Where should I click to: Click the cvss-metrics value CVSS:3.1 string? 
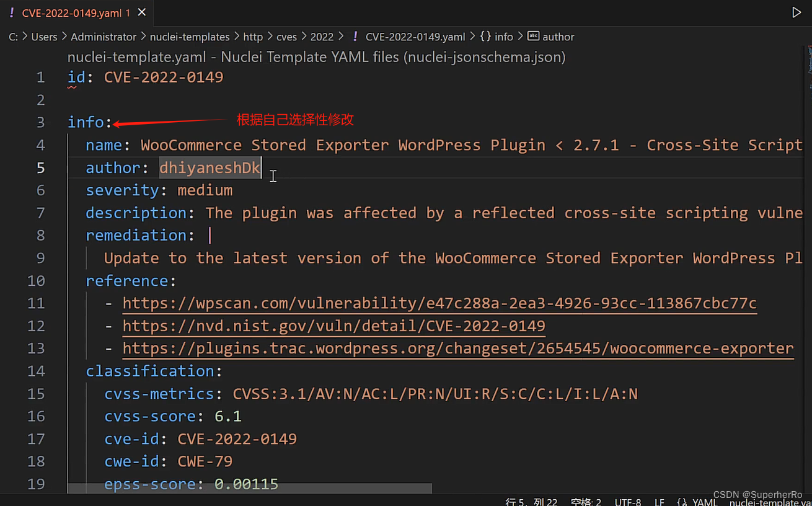pos(435,394)
